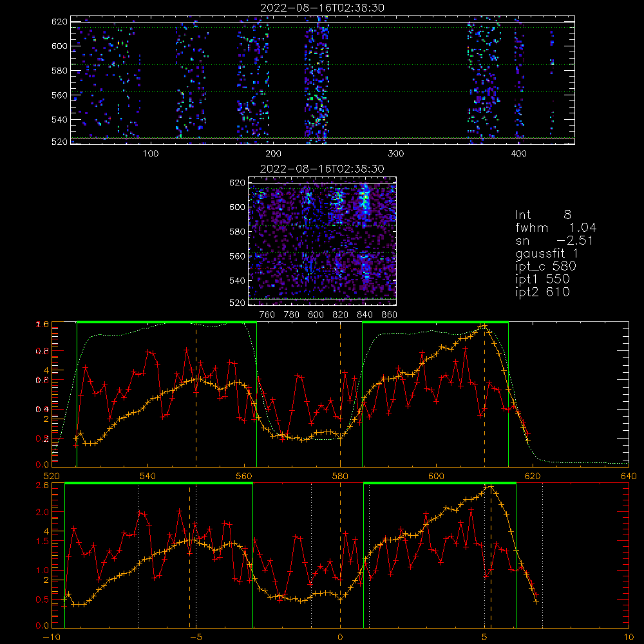Click the x-axis label 200 of top plot
Image resolution: width=644 pixels, height=644 pixels.
point(273,154)
